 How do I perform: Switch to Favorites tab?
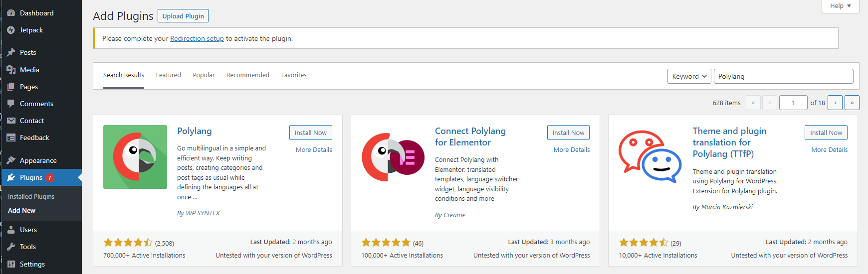coord(294,75)
